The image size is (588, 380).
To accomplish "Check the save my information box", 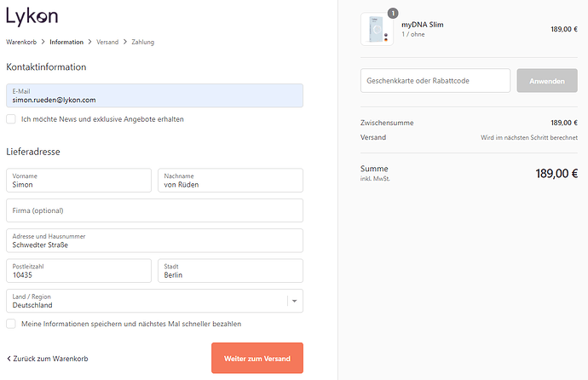I will coord(11,324).
